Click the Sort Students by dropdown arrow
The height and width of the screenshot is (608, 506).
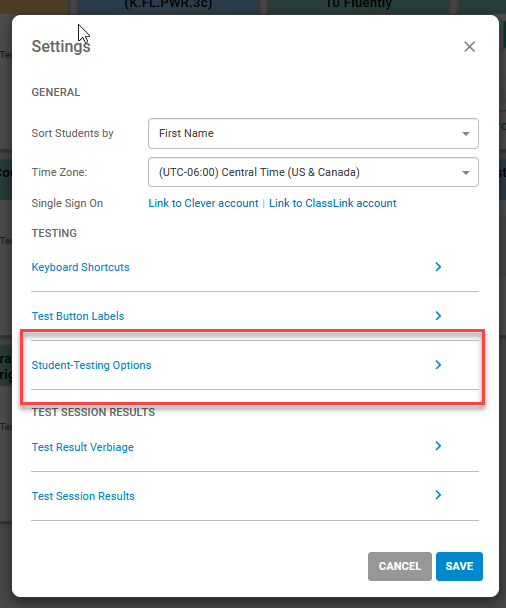tap(466, 134)
